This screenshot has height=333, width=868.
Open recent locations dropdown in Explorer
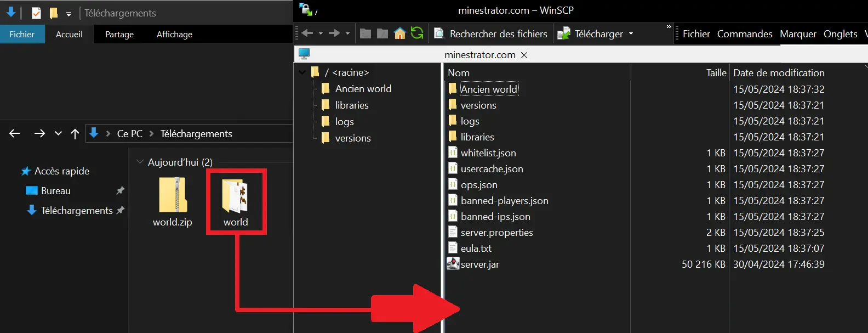click(x=58, y=134)
